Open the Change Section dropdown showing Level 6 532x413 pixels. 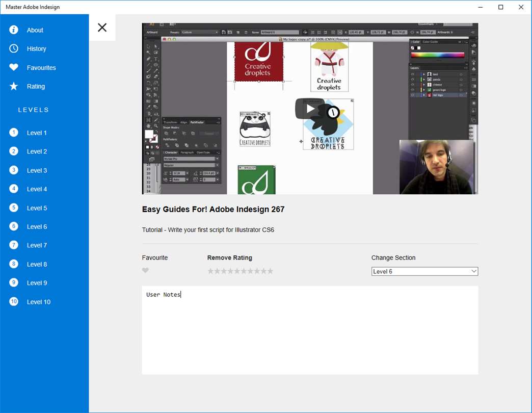[425, 271]
